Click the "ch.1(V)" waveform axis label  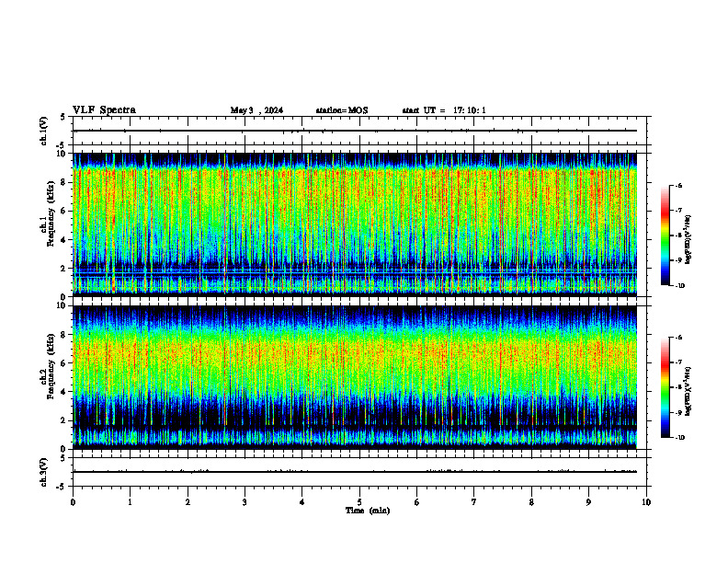click(44, 131)
